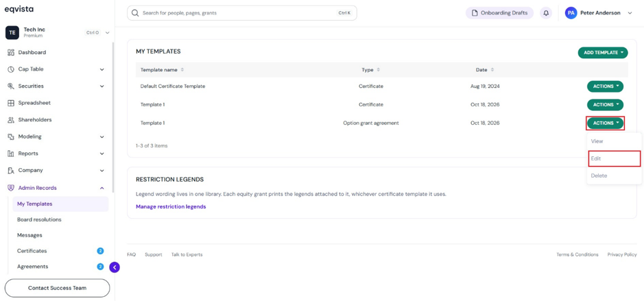Click Aug 19, 2024 date cell
Viewport: 644px width, 301px height.
485,86
